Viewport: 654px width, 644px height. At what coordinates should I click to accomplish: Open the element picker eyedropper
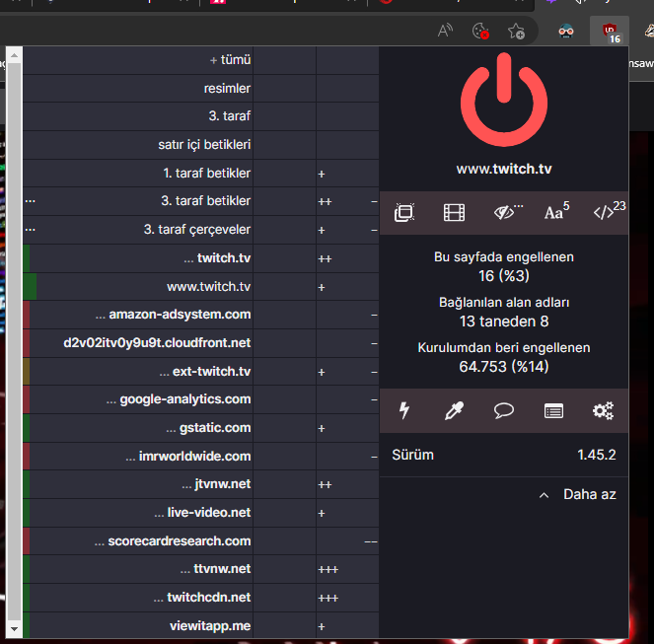point(454,410)
